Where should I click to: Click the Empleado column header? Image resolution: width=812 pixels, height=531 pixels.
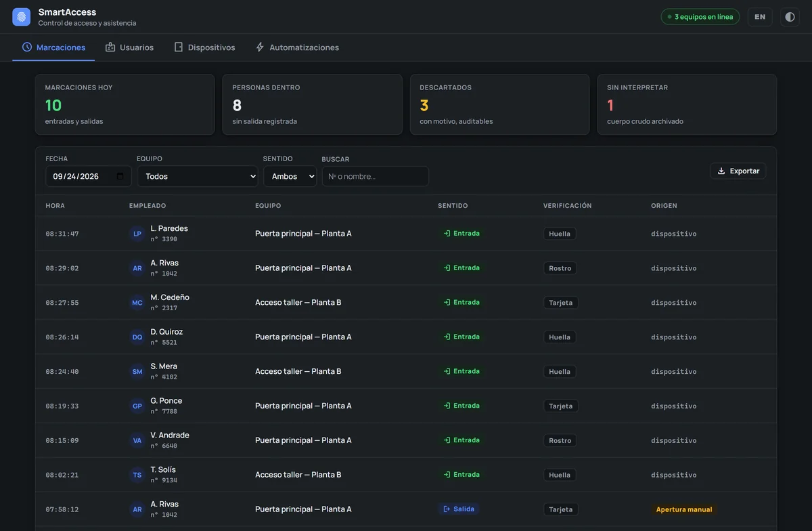coord(148,206)
